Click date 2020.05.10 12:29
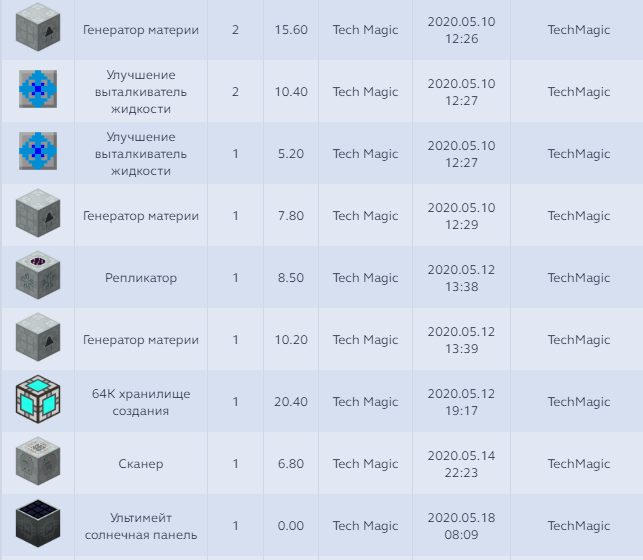 (x=461, y=216)
